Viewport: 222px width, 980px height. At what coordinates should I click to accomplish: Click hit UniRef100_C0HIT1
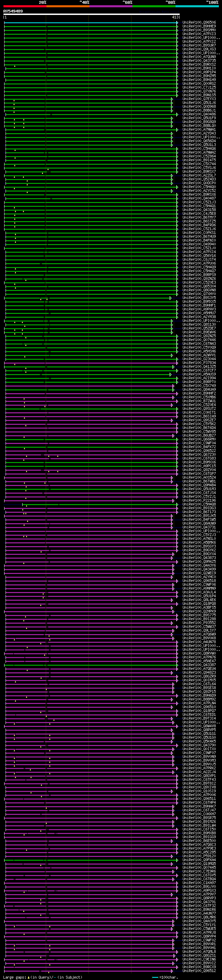pos(199,412)
